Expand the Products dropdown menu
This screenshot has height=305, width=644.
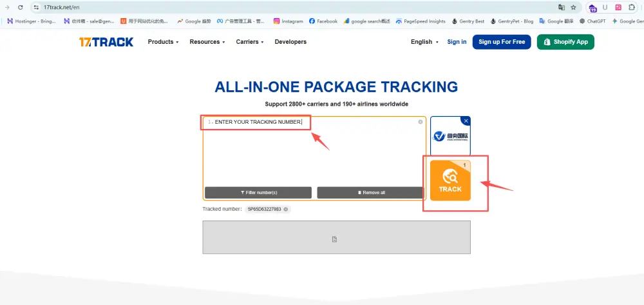pos(164,42)
